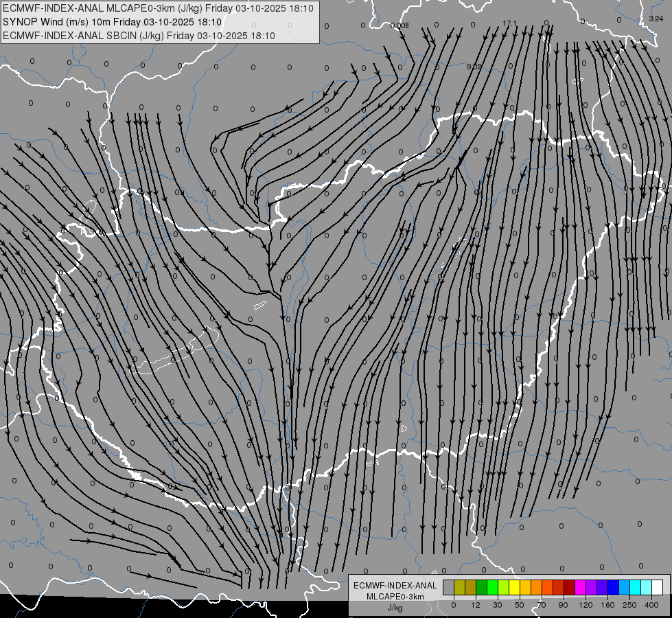
Task: Click the pure yellow legend swatch
Action: [x=515, y=588]
